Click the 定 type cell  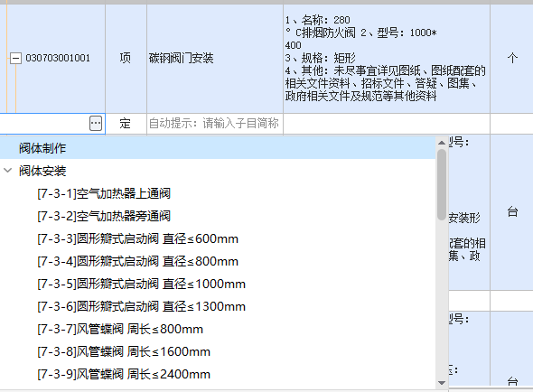(x=126, y=124)
